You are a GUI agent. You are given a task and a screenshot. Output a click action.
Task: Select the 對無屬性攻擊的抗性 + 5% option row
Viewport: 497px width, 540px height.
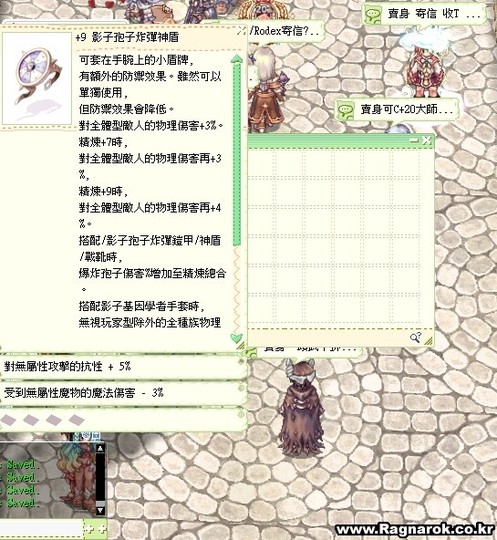click(x=123, y=366)
